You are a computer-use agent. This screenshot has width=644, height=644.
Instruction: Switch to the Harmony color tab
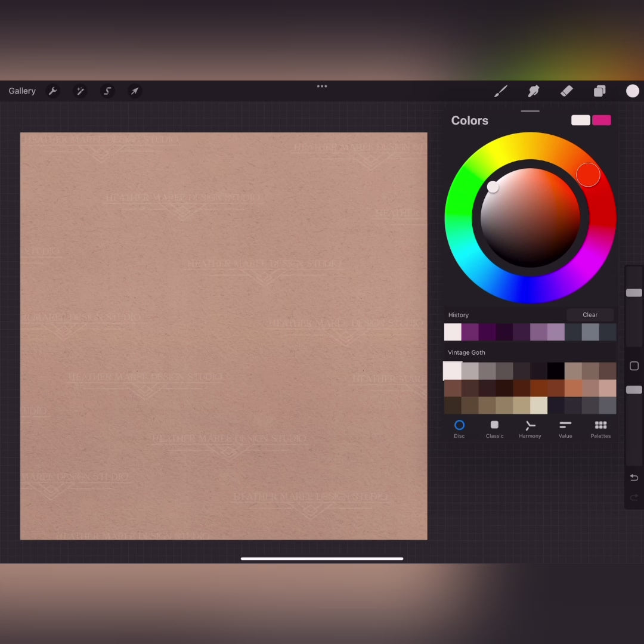530,429
